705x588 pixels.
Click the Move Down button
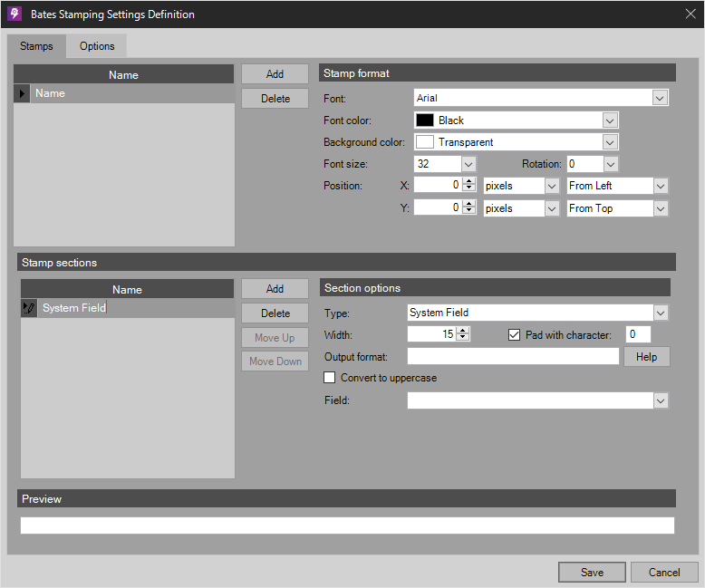click(275, 361)
